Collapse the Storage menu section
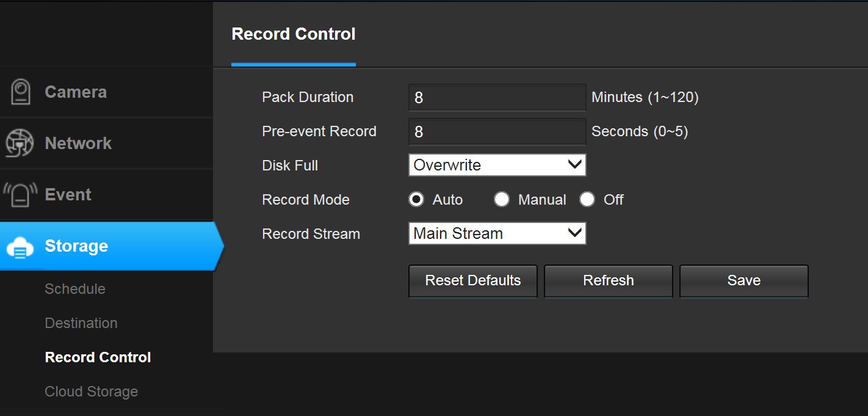 (111, 246)
